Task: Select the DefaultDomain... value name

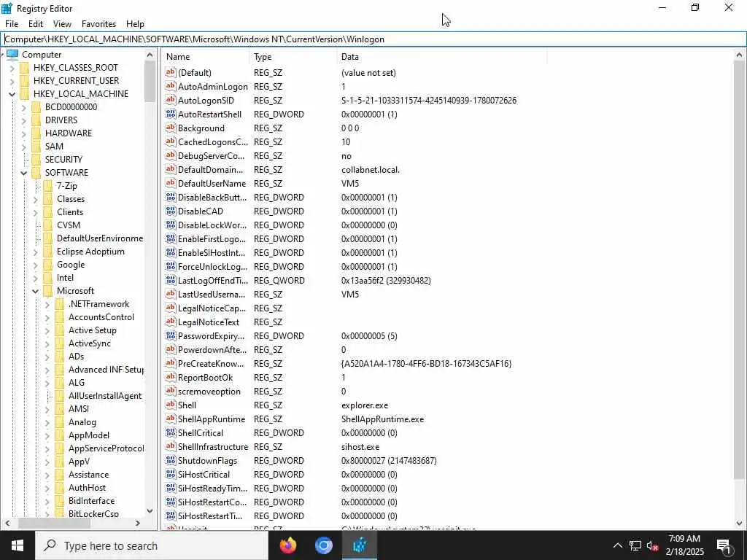Action: [210, 169]
